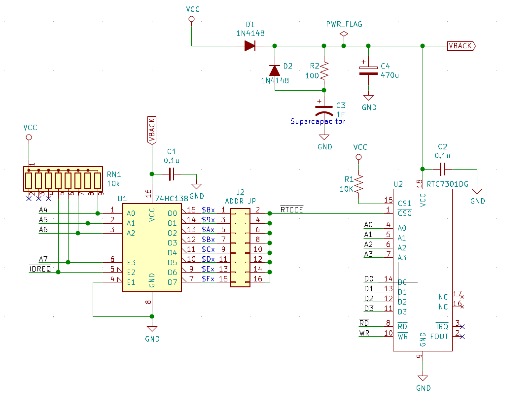Select the A7 net label
Screen dimensions: 532x415
43,259
